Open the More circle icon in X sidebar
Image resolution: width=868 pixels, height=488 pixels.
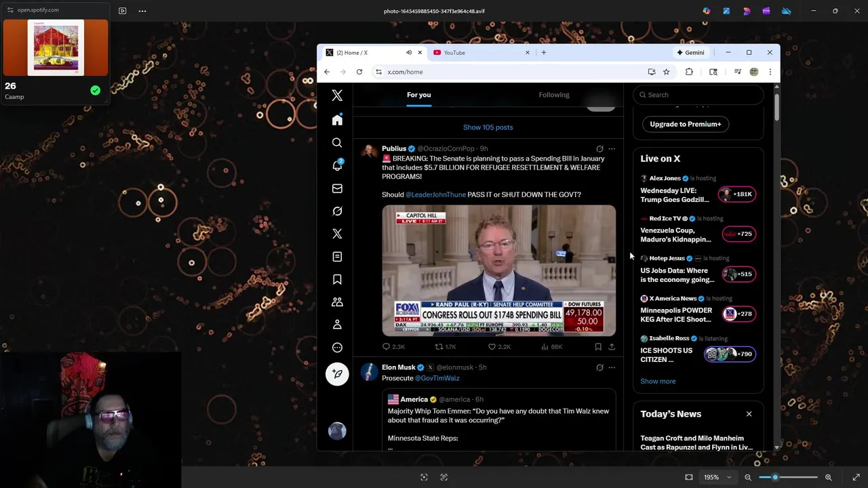[x=337, y=347]
